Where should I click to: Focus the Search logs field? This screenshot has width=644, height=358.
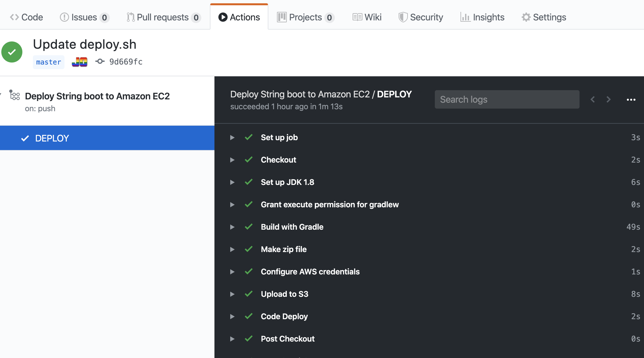pyautogui.click(x=507, y=99)
